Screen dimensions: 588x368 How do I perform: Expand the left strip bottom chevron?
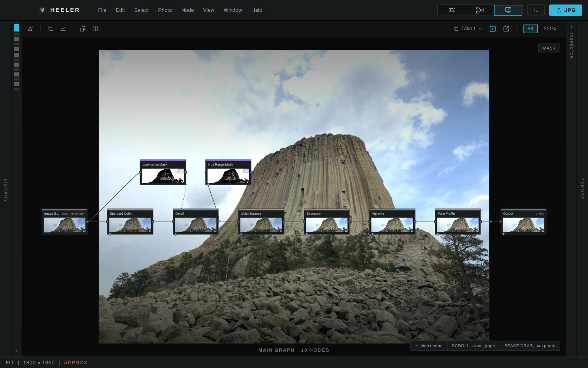[16, 350]
